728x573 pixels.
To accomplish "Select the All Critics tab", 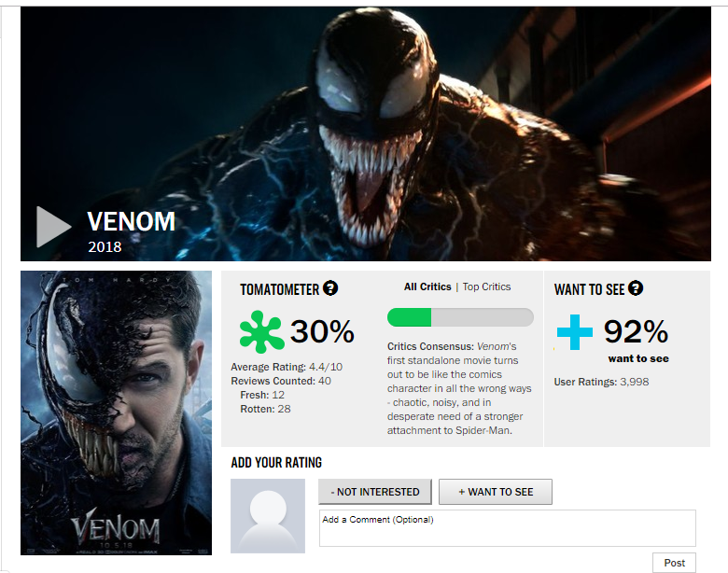I will click(427, 286).
